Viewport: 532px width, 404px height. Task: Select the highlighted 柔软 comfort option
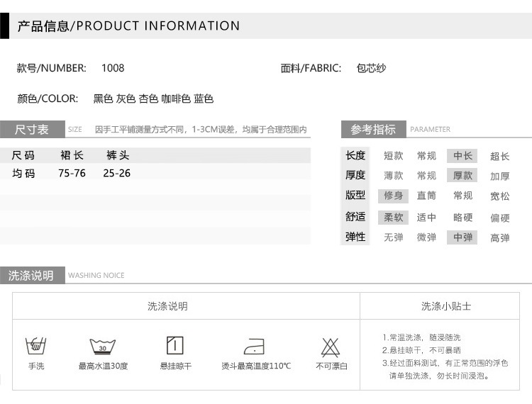pos(393,218)
